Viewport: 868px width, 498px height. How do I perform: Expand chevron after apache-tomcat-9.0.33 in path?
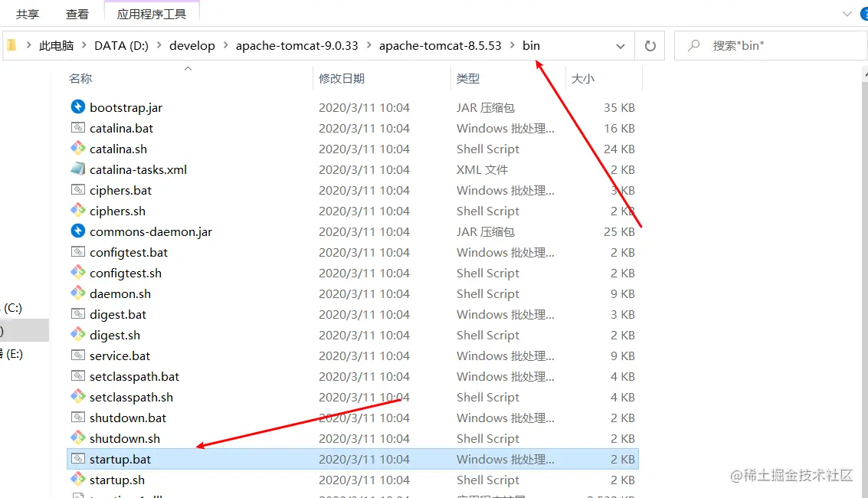(368, 45)
